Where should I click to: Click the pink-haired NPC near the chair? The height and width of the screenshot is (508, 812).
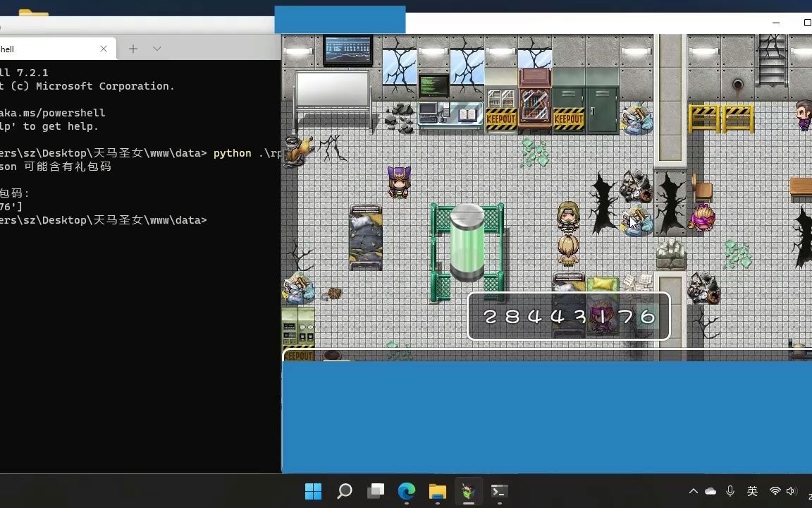pos(702,217)
